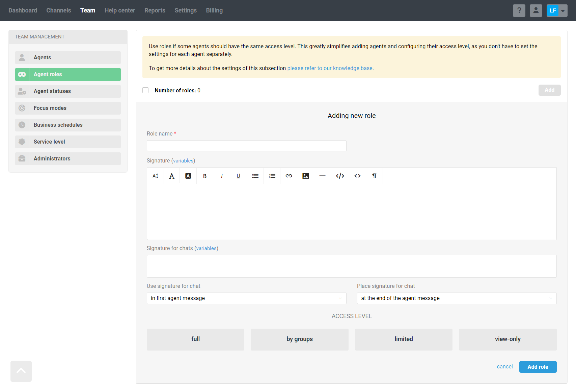
Task: Click the Focus modes target icon
Action: click(22, 108)
